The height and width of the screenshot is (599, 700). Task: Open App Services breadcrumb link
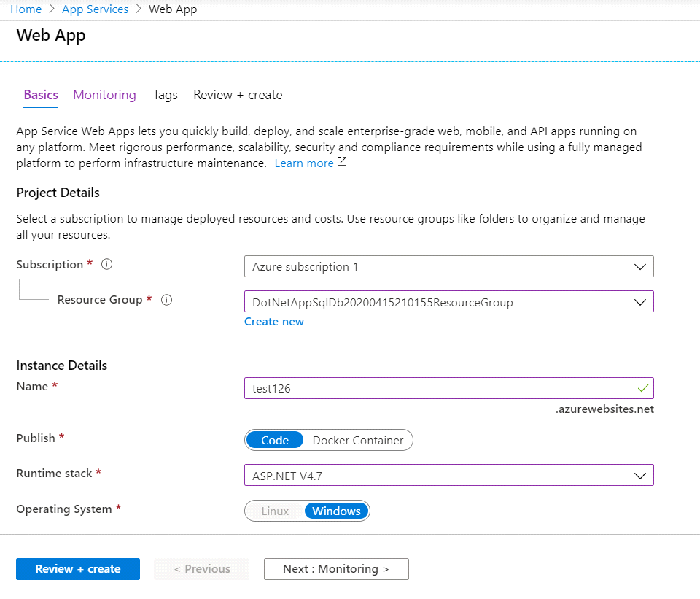(x=95, y=9)
